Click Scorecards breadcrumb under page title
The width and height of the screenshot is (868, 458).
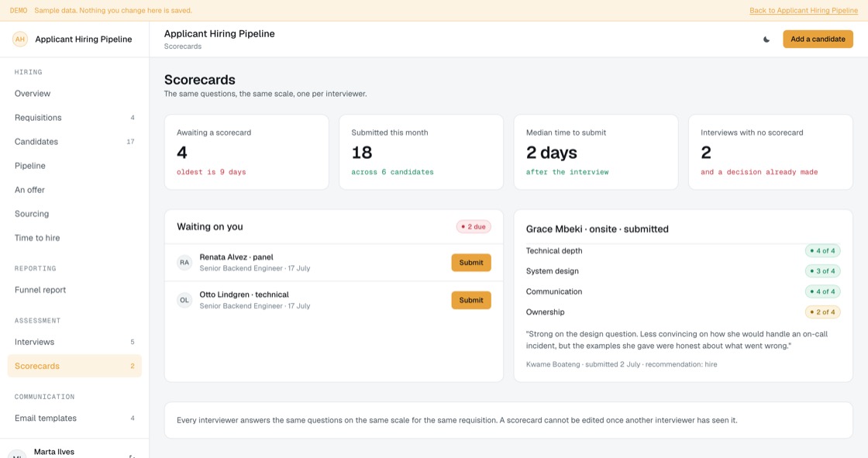click(x=183, y=46)
